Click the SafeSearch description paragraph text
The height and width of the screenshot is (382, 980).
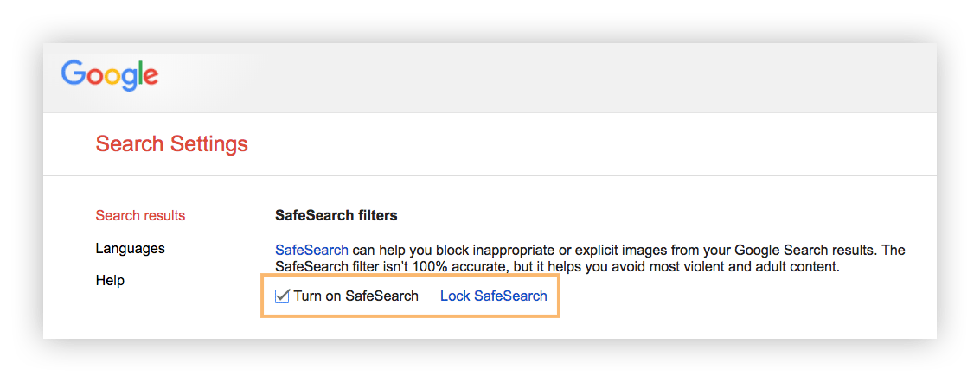click(x=591, y=259)
